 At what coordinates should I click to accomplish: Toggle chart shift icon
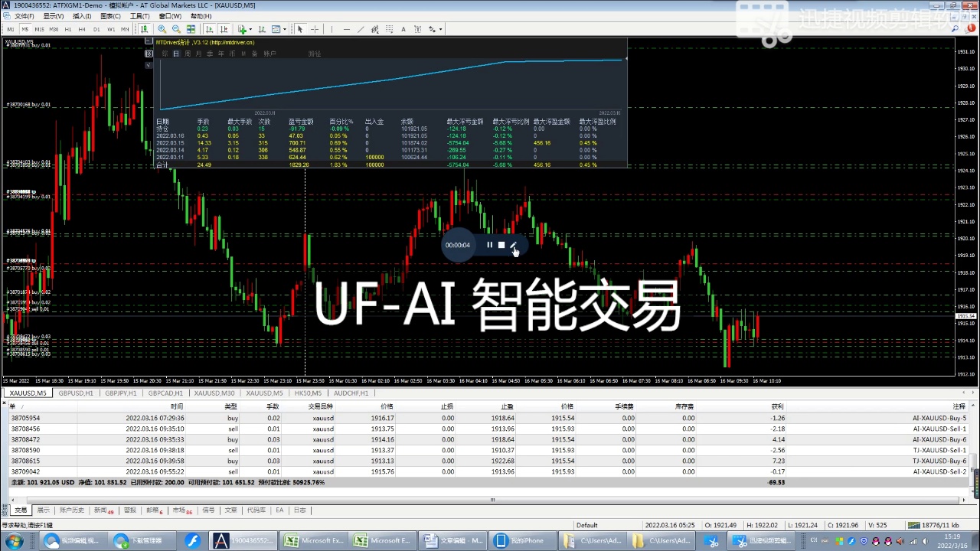click(223, 29)
